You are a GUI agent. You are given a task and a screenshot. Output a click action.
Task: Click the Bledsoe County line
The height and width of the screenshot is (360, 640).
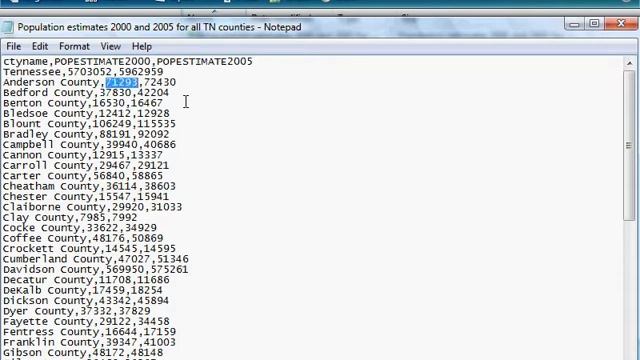click(86, 113)
